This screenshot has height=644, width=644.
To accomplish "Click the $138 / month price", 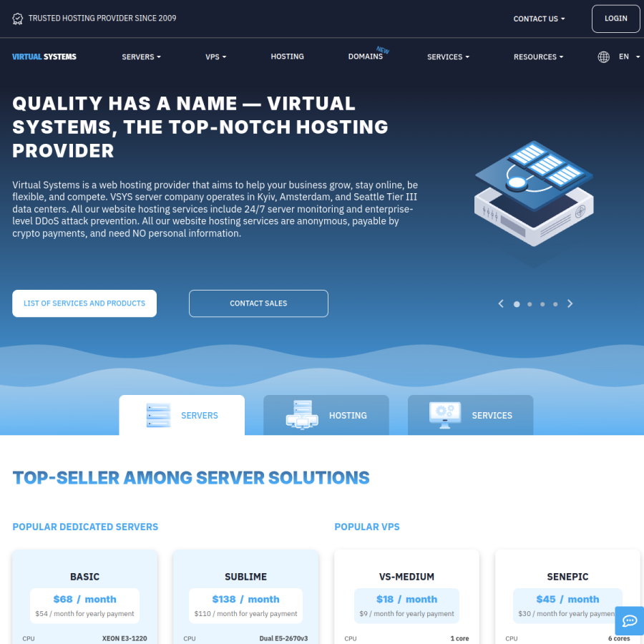I will click(x=245, y=599).
